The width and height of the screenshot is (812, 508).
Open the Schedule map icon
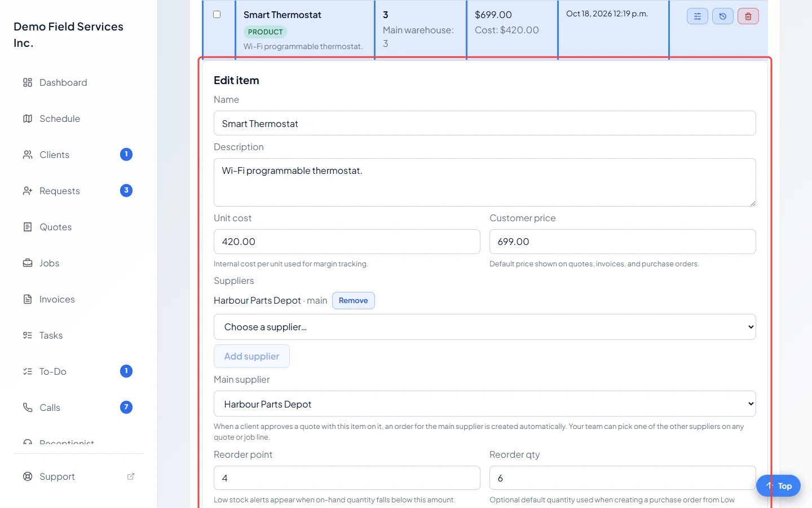28,119
